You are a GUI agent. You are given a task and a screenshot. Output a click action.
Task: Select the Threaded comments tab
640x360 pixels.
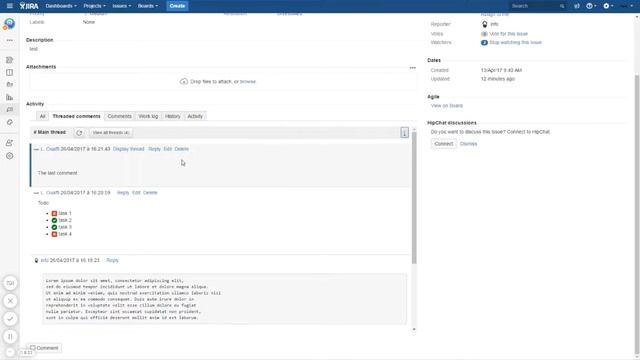(76, 116)
